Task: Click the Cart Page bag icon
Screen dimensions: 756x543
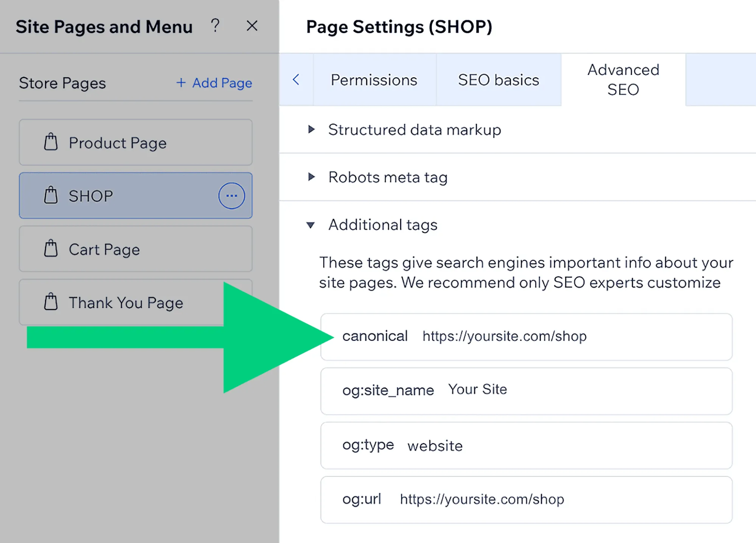Action: pos(51,249)
